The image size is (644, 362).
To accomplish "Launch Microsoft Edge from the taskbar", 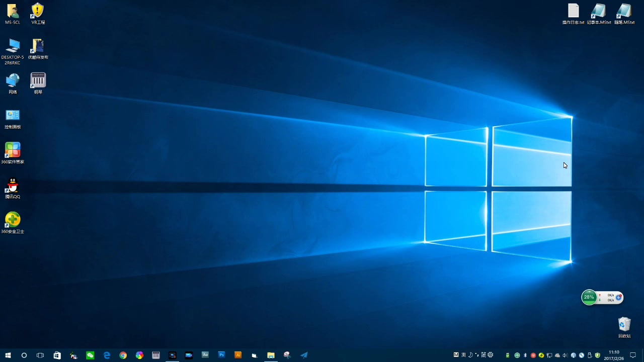I will (x=107, y=355).
